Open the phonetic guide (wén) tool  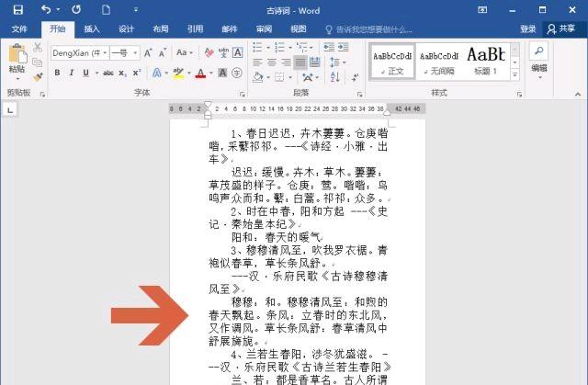point(223,52)
